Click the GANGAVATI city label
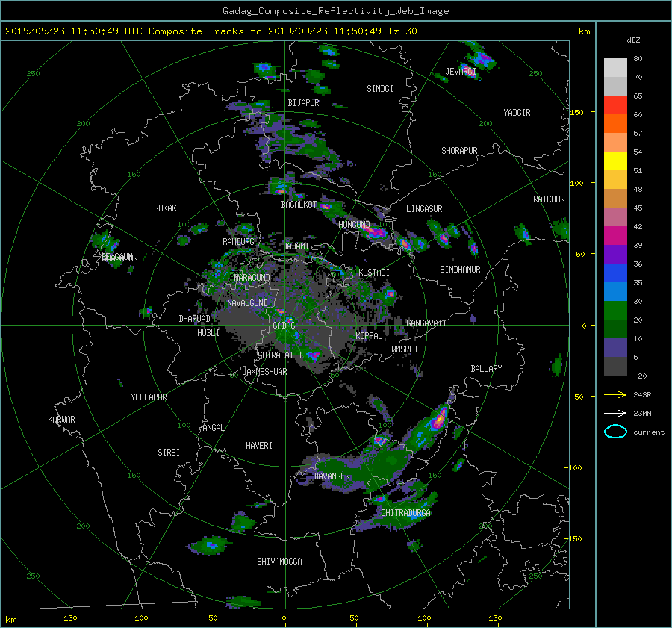This screenshot has width=672, height=628. pyautogui.click(x=426, y=323)
